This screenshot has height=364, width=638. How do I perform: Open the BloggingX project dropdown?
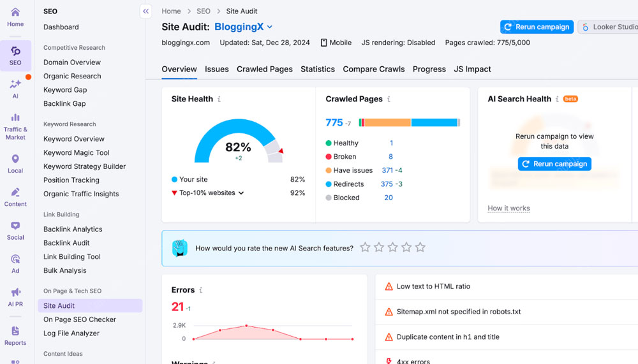click(x=243, y=27)
